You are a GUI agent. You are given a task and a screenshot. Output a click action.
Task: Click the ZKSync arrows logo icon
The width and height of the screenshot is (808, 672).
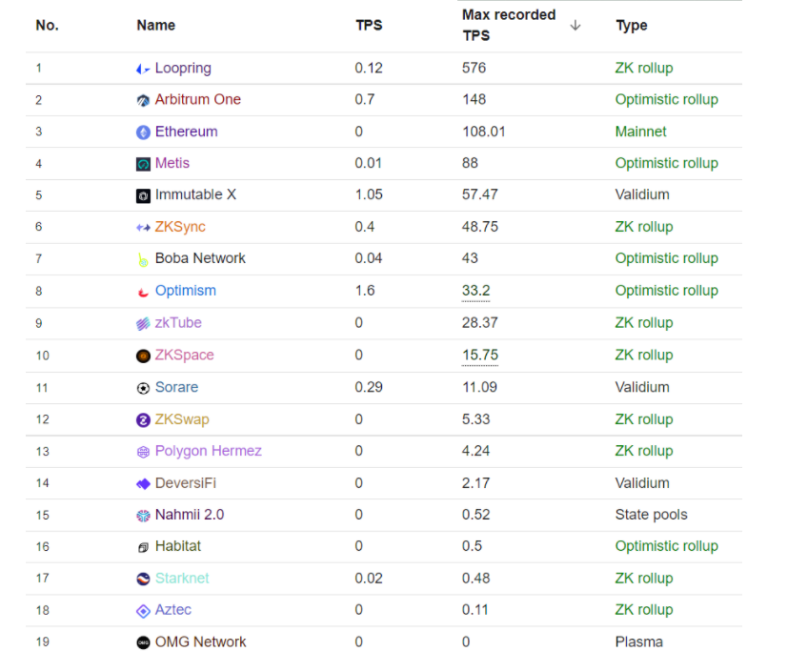click(143, 227)
